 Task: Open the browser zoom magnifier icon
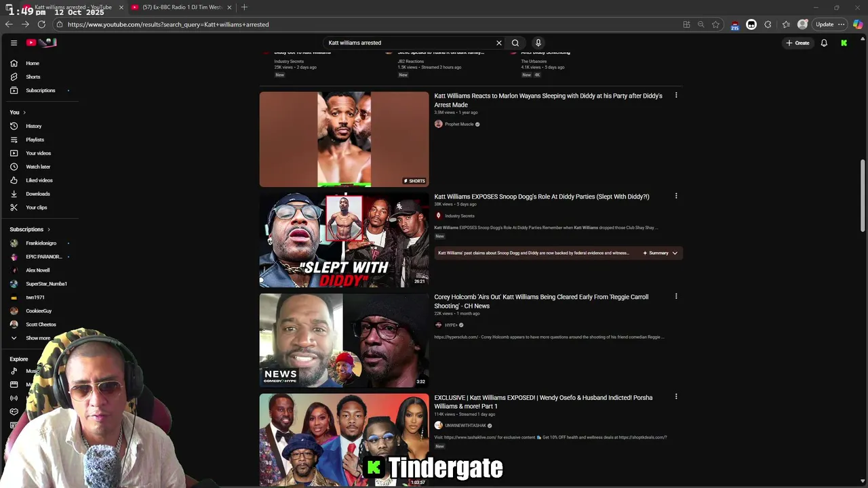701,24
